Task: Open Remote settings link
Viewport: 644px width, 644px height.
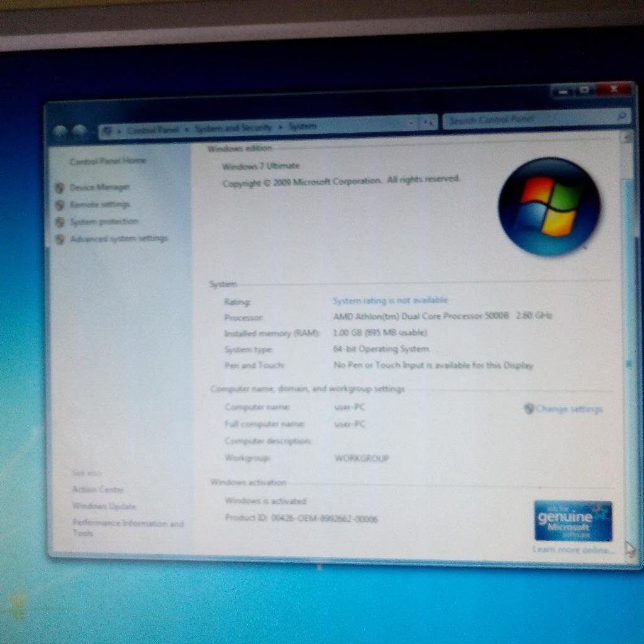Action: point(100,204)
